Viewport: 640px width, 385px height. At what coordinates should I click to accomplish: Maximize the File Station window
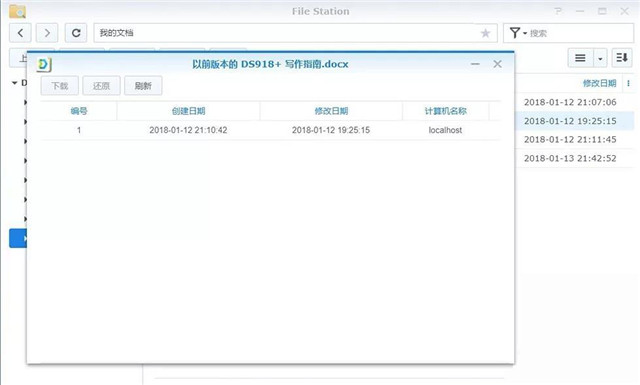(602, 11)
